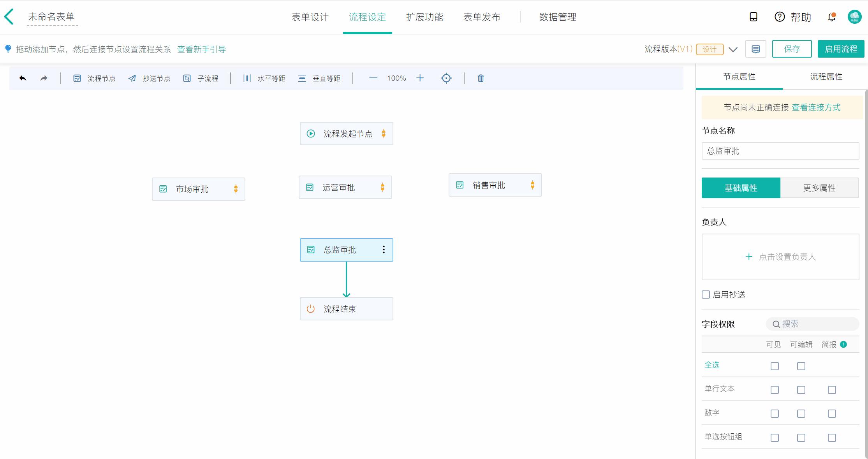This screenshot has height=459, width=868.
Task: Check 简报 for the 数字 field
Action: point(832,413)
